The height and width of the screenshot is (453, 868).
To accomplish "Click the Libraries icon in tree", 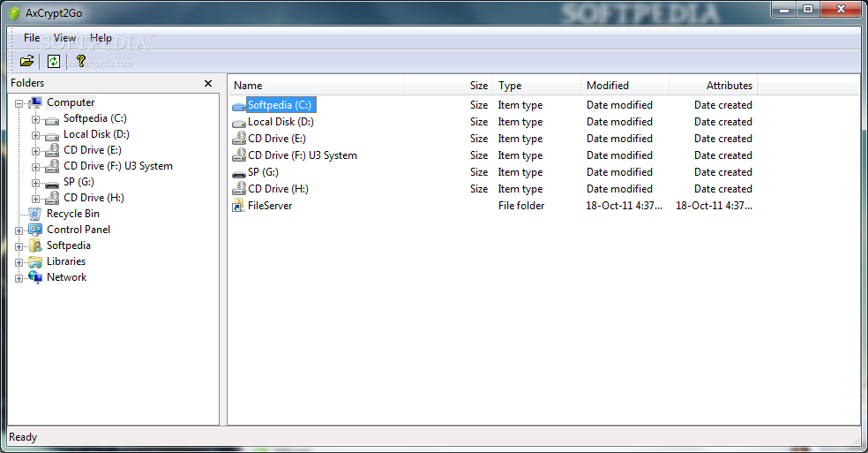I will point(35,261).
